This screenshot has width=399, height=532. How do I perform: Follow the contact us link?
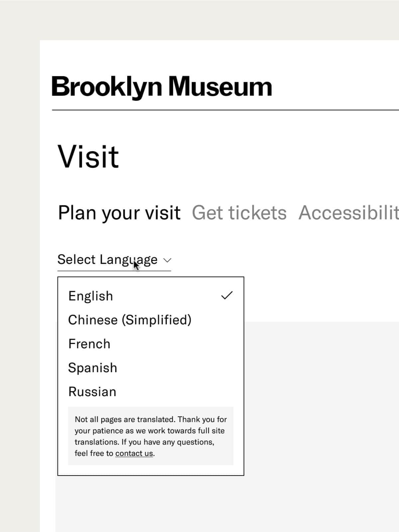click(134, 453)
